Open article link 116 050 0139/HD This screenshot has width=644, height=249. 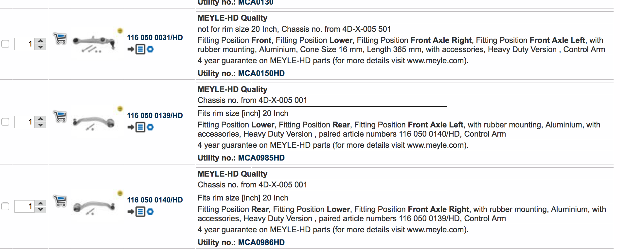tap(155, 115)
